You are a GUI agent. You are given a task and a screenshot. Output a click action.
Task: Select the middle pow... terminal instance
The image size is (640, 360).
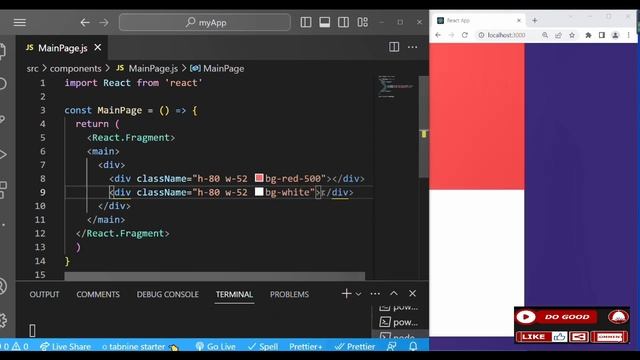tap(399, 322)
